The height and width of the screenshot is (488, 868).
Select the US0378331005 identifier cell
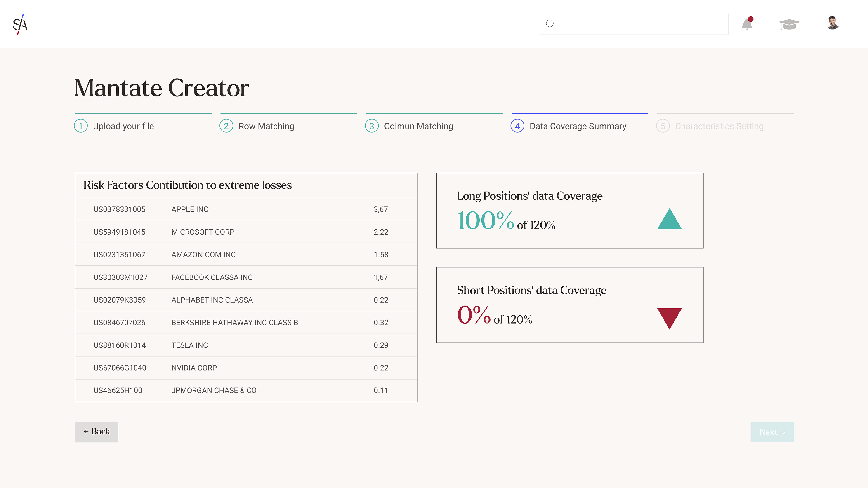coord(120,209)
